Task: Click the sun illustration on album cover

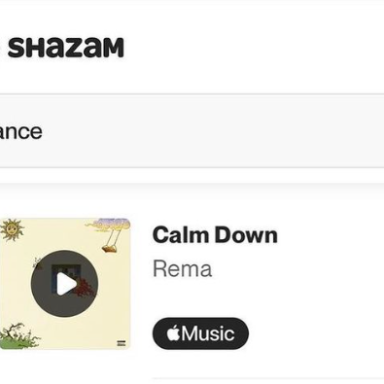Action: click(12, 229)
